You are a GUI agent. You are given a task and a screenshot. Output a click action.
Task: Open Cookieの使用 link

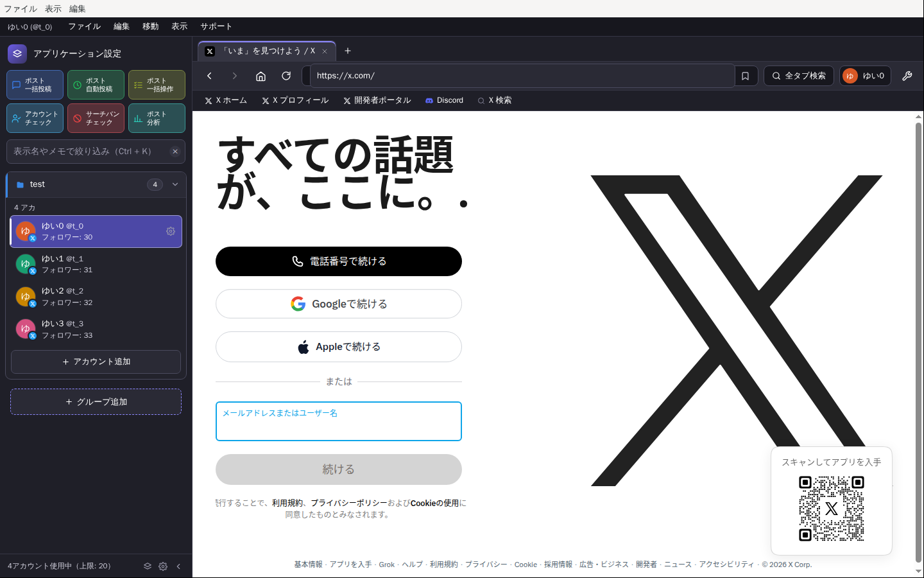[434, 504]
